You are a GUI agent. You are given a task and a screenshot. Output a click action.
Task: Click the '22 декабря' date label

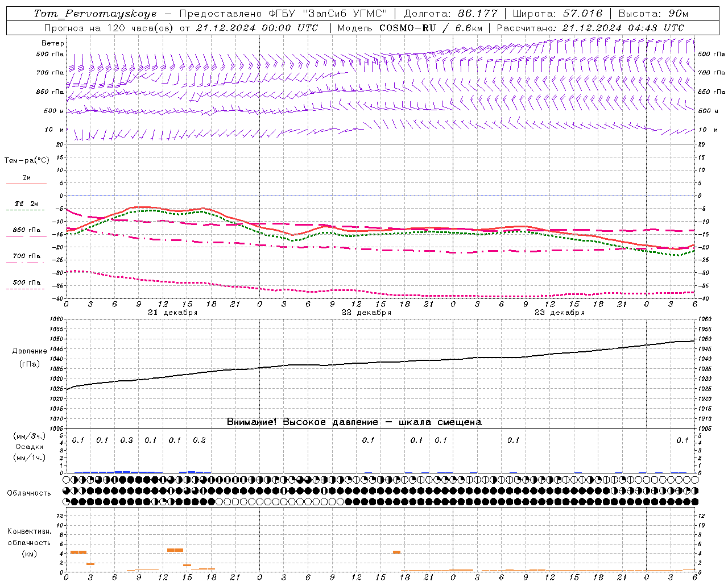(x=366, y=313)
